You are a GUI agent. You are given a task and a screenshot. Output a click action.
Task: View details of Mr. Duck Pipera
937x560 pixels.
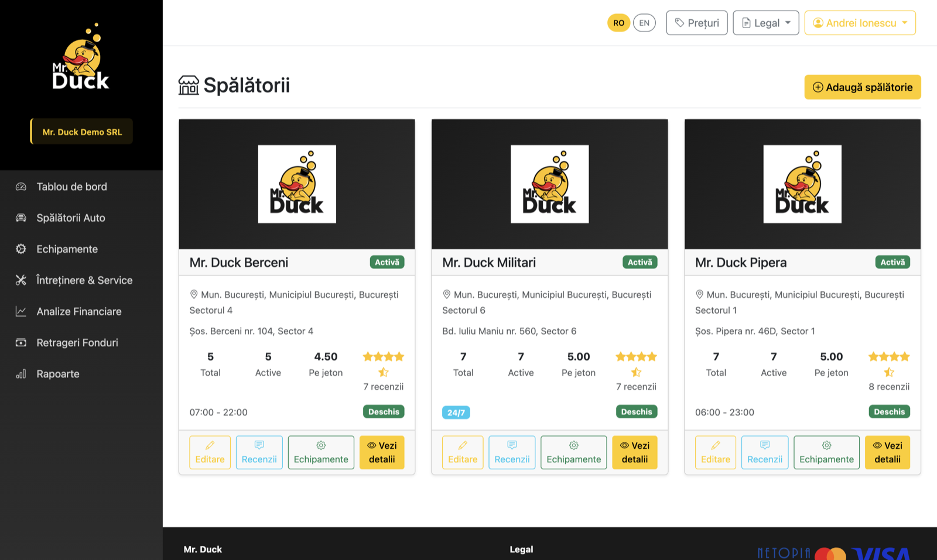click(x=888, y=452)
